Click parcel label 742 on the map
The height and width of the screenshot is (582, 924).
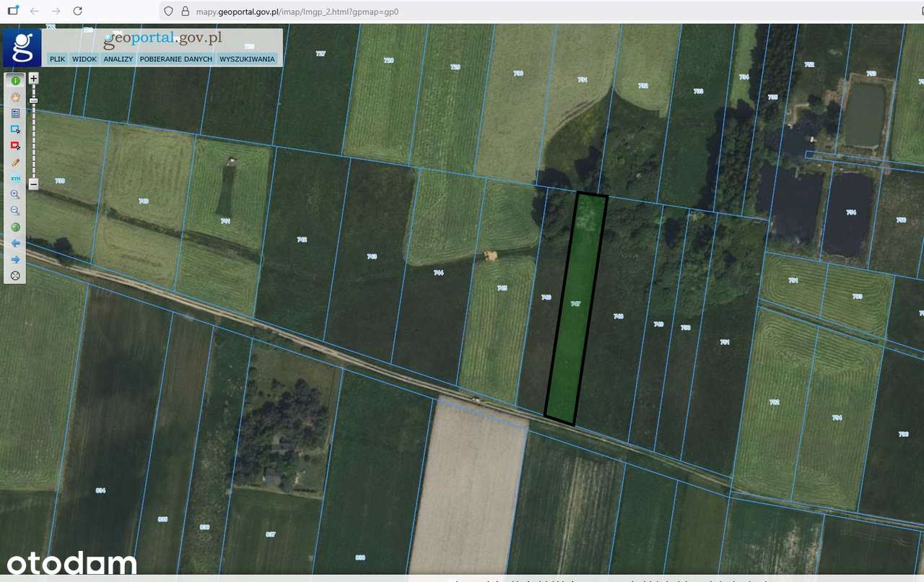(302, 239)
